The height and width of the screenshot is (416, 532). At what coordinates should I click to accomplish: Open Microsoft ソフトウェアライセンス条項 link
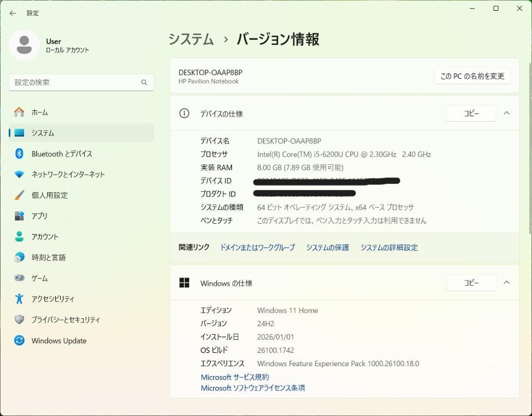(253, 388)
